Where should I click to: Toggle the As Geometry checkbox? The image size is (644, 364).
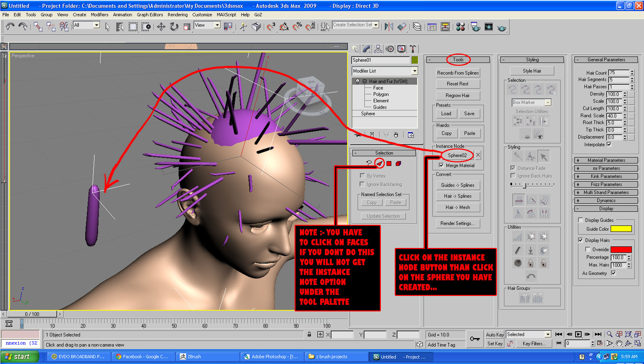pos(614,273)
